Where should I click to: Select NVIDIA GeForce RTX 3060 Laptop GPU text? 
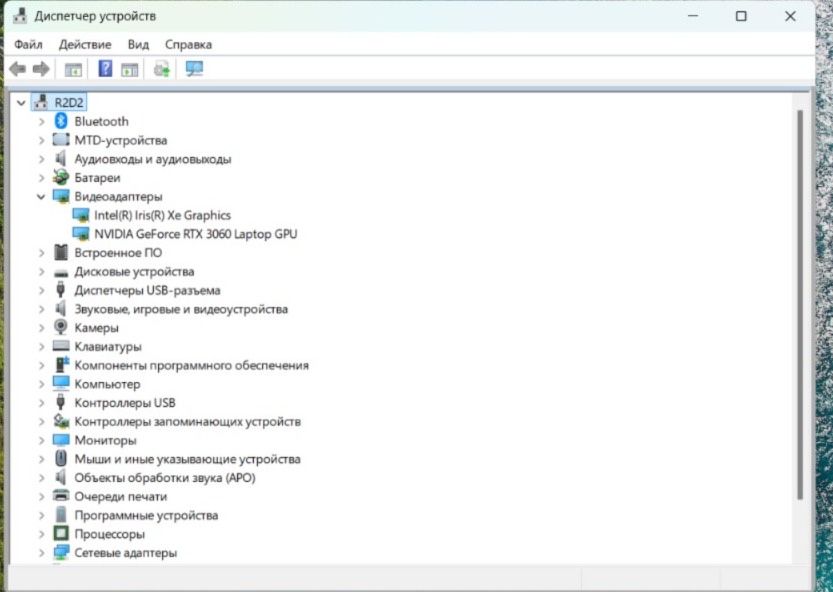pos(196,234)
